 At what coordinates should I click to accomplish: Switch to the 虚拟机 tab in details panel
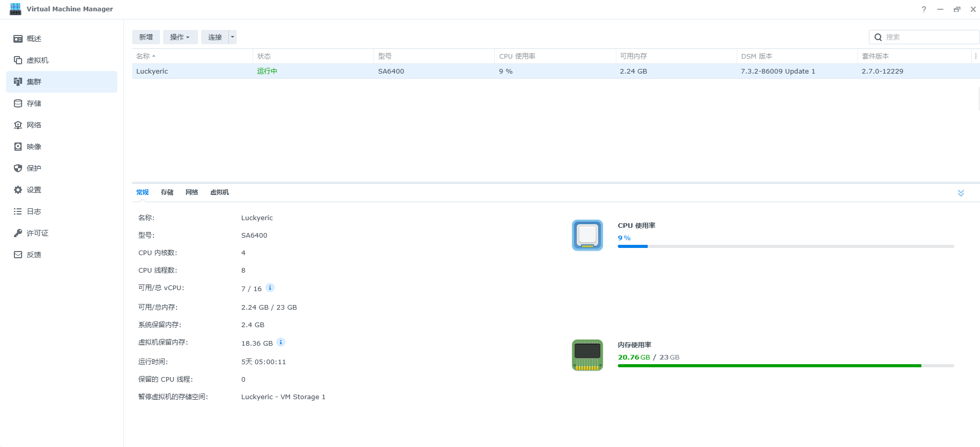(220, 192)
